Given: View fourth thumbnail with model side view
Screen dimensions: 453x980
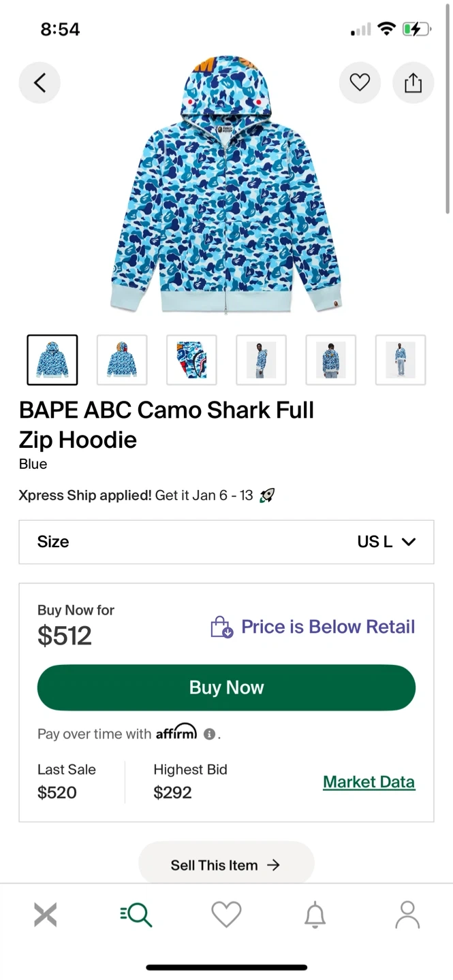Looking at the screenshot, I should click(261, 360).
